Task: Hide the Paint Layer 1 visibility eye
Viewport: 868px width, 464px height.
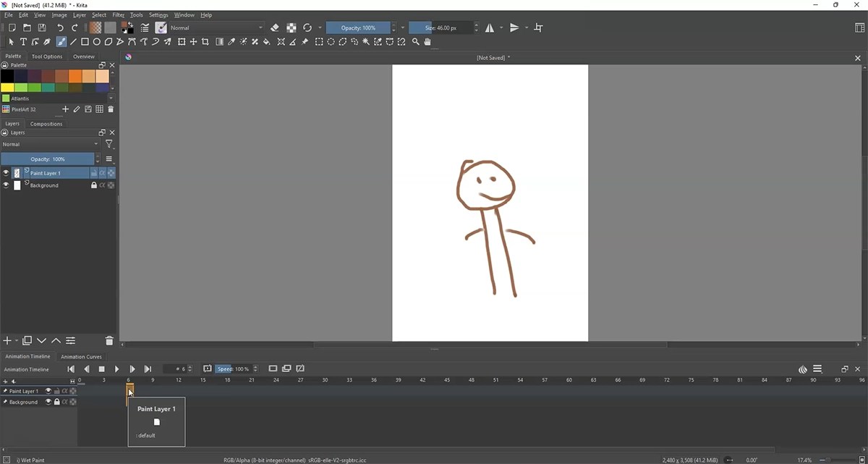Action: (6, 173)
